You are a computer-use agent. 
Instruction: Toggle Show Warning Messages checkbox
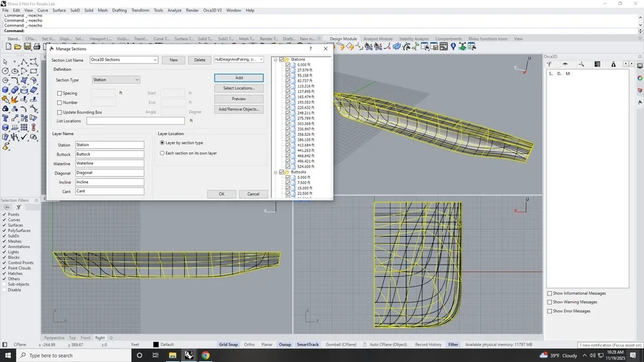[x=550, y=302]
